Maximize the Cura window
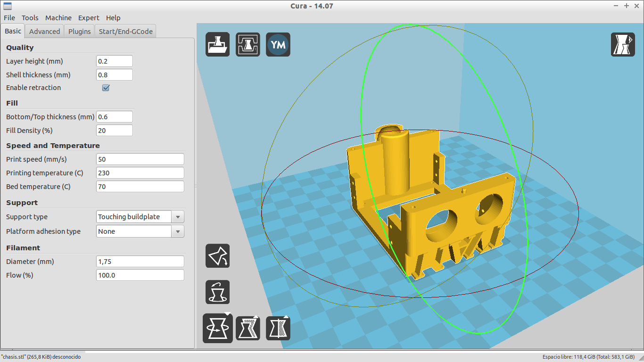Screen dimensions: 644x362 [627, 6]
